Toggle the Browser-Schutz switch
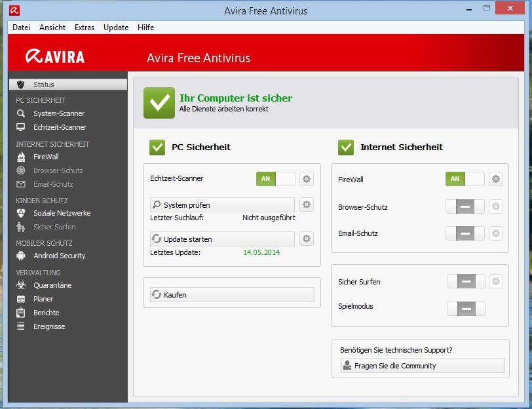This screenshot has height=409, width=532. [x=465, y=206]
